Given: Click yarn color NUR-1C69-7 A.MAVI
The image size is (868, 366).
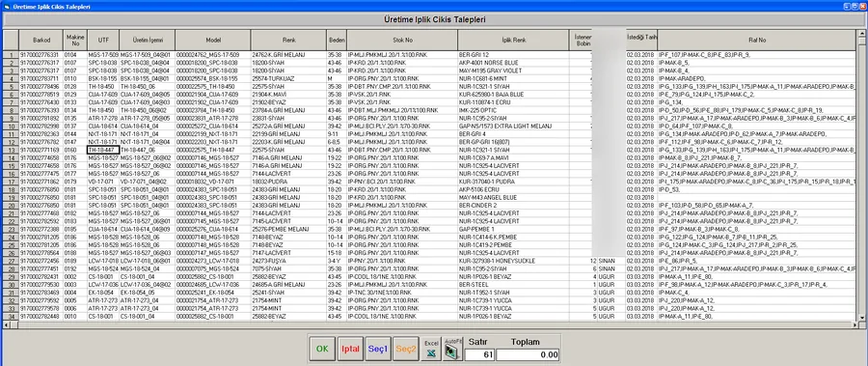Looking at the screenshot, I should pyautogui.click(x=513, y=158).
